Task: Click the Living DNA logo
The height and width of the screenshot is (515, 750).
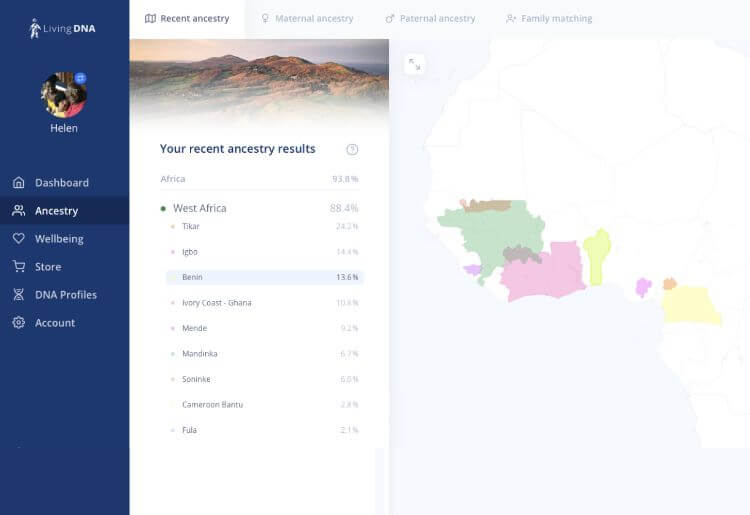Action: 62,28
